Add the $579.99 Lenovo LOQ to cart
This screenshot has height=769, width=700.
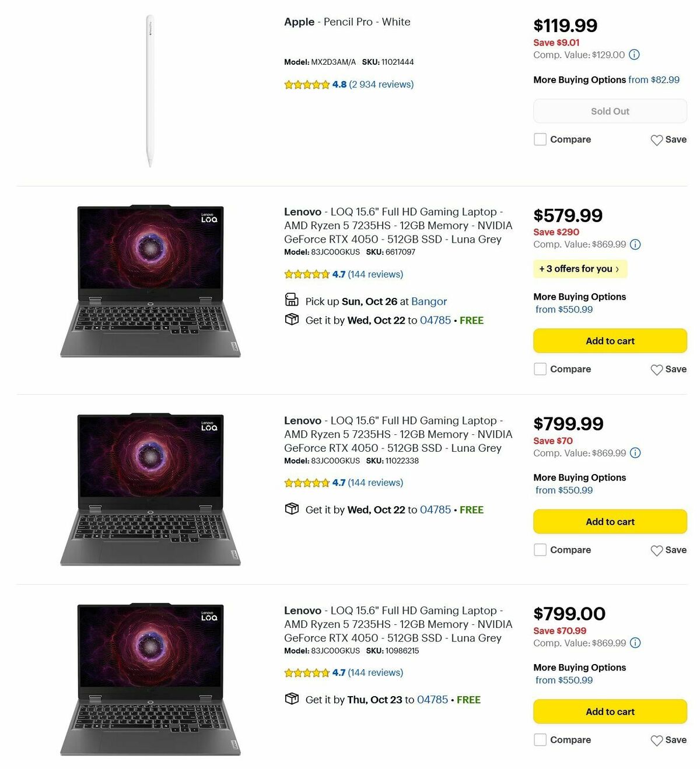coord(610,341)
